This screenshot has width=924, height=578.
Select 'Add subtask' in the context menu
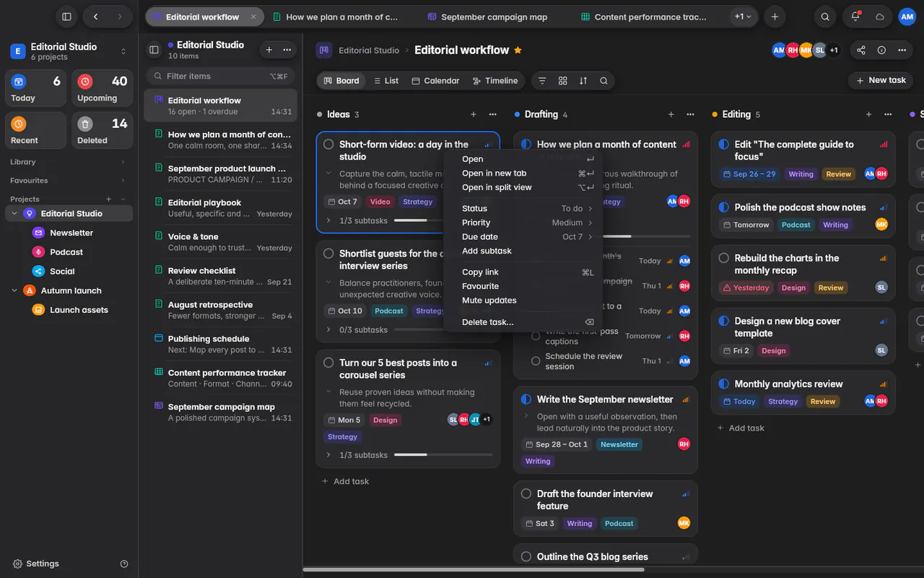[x=528, y=251]
